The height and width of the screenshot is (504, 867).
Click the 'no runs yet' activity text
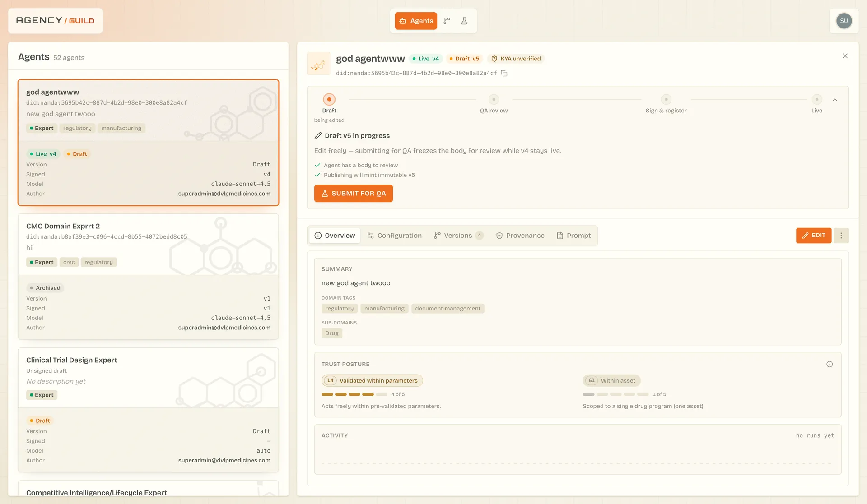click(x=815, y=435)
